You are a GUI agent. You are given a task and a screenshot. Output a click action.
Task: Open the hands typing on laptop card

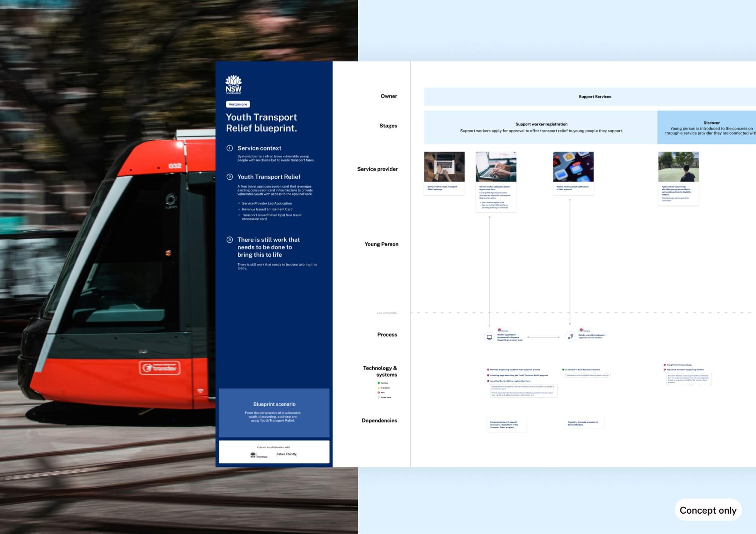[496, 182]
